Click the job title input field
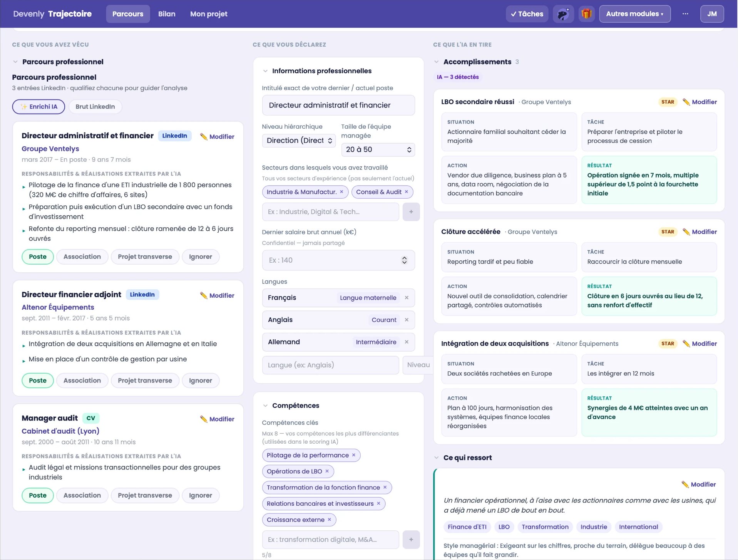Screen dimensions: 738x560 point(338,105)
